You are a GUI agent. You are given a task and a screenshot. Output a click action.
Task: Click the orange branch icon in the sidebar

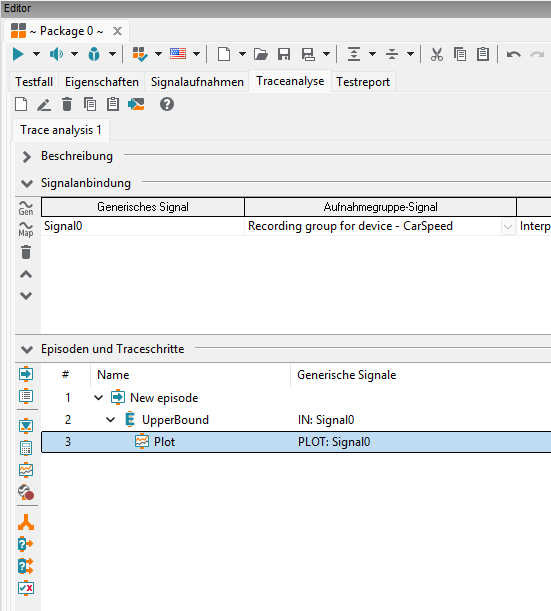coord(26,522)
